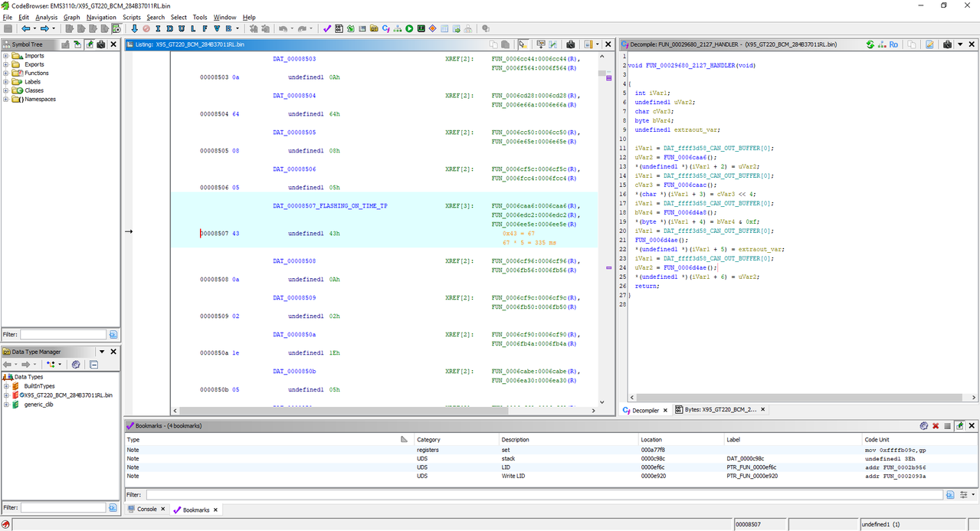
Task: Click Bookmarks filter text field
Action: pyautogui.click(x=545, y=495)
